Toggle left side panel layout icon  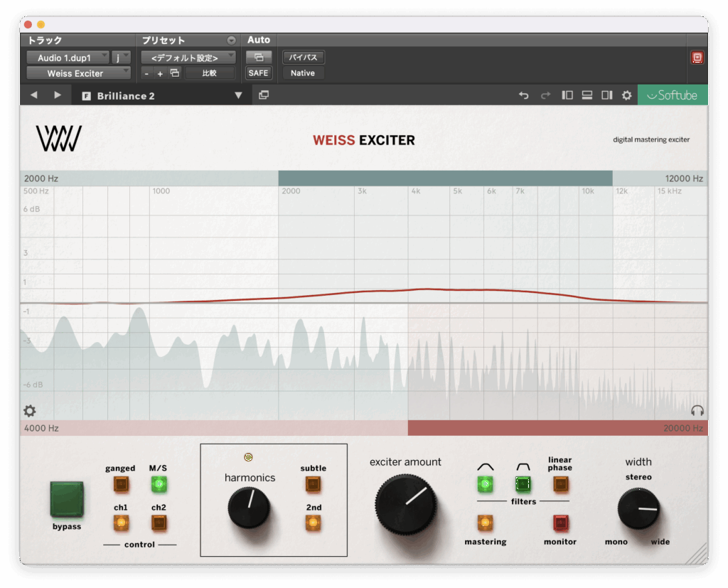click(x=567, y=95)
